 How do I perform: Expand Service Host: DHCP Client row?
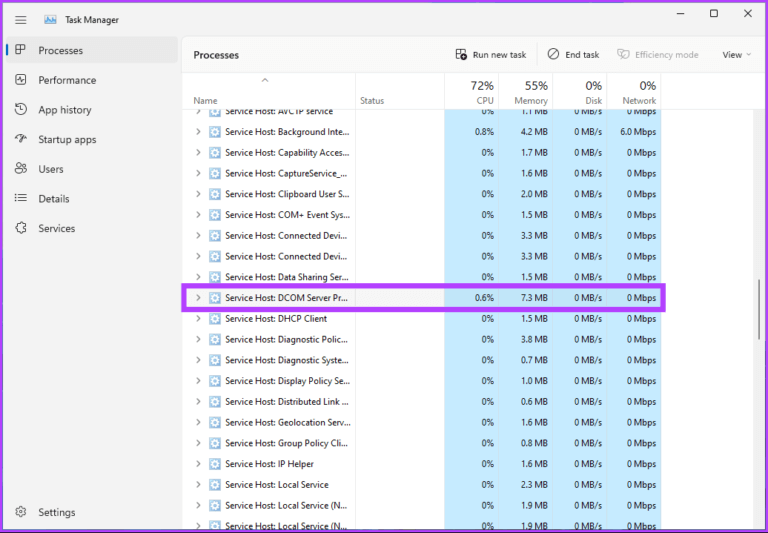pos(198,318)
